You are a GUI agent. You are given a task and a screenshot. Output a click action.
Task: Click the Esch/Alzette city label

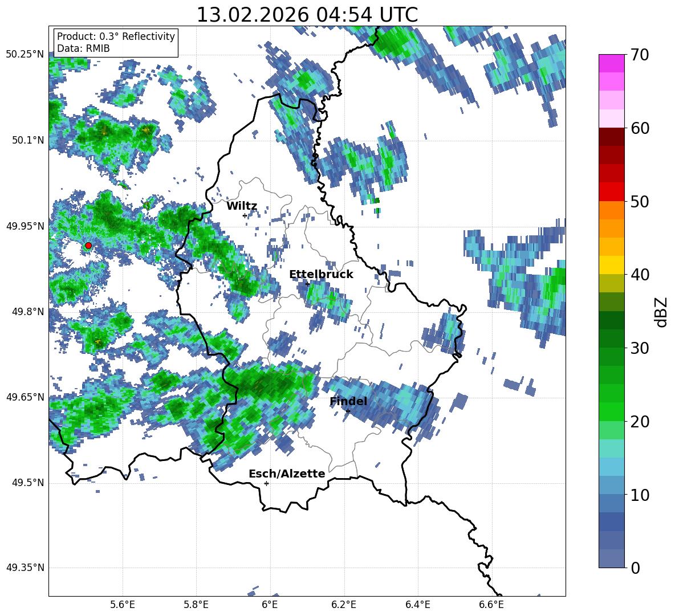[287, 474]
